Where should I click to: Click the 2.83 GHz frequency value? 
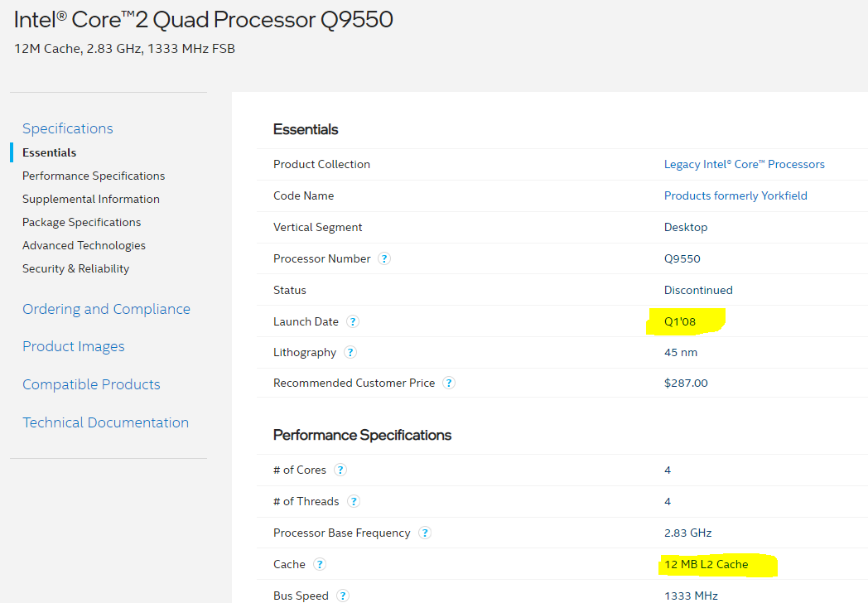[688, 533]
